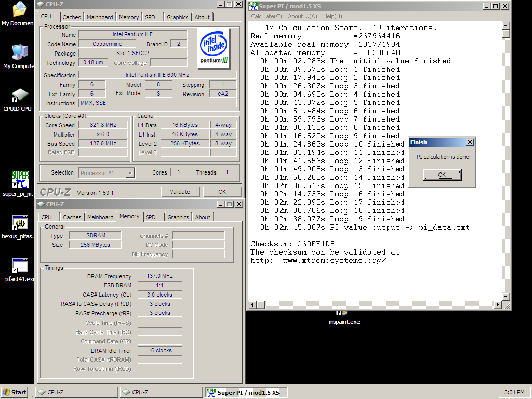
Task: Open Caches tab in bottom CPU-Z window
Action: (72, 217)
